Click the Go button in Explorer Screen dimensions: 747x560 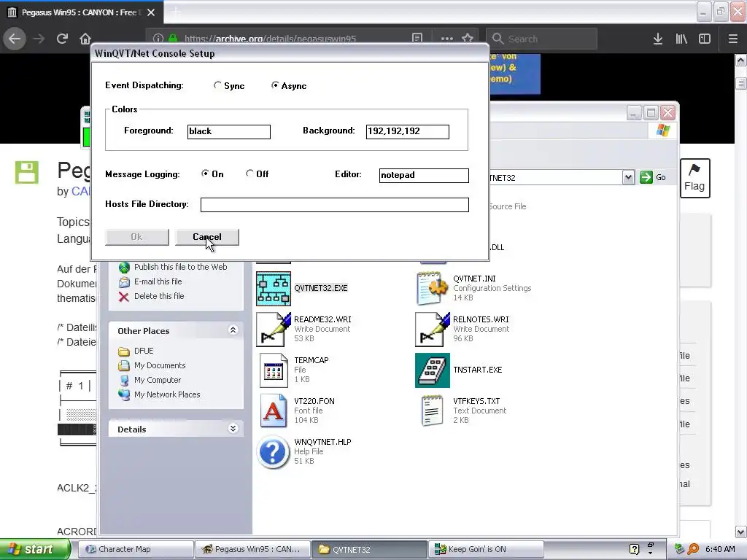coord(653,178)
